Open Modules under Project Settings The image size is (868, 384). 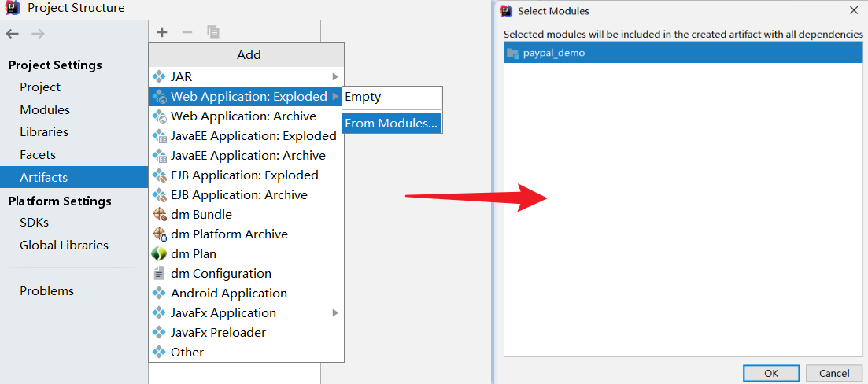point(45,110)
